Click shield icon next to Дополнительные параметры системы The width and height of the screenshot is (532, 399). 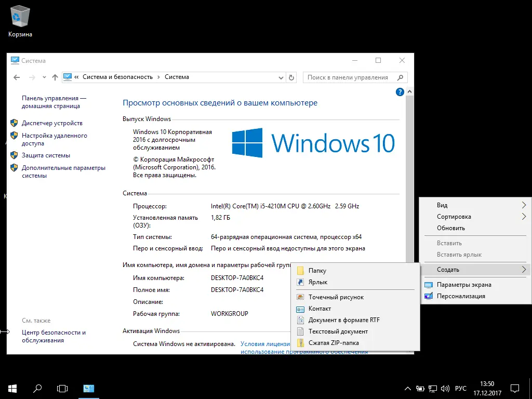pos(14,168)
